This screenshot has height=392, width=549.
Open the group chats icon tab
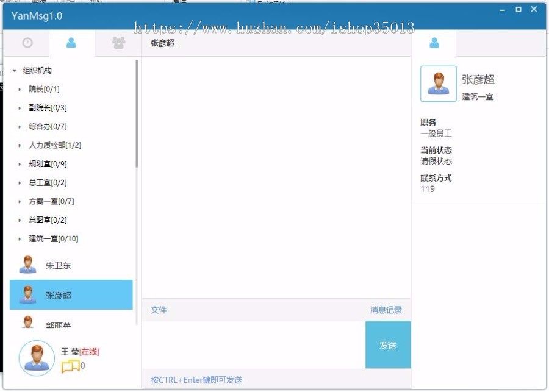coord(118,42)
